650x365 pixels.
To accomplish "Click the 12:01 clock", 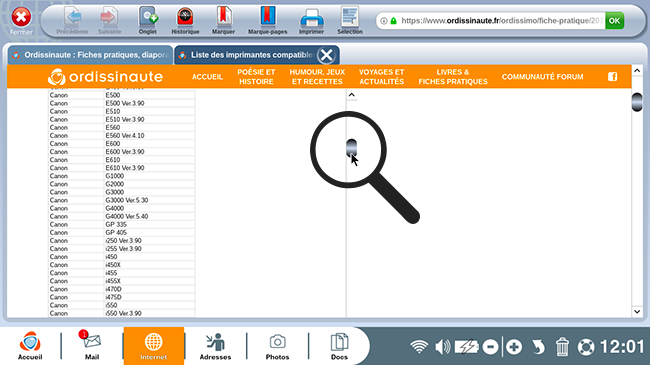I will (x=622, y=347).
